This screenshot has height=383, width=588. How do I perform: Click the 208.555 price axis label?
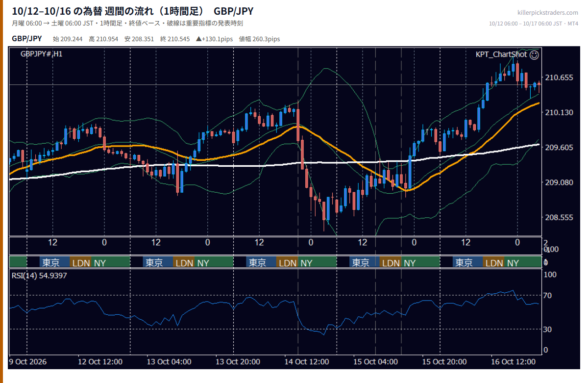click(559, 217)
